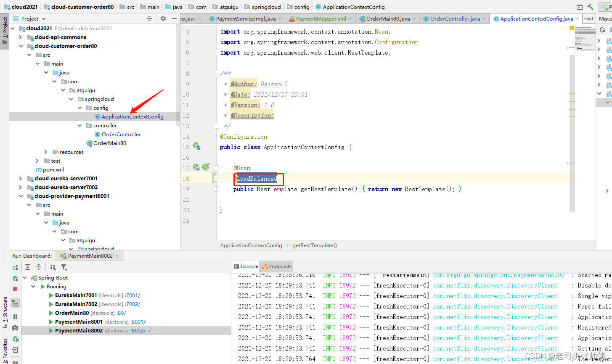Pause output with the pause icon
This screenshot has width=612, height=364.
(x=15, y=317)
